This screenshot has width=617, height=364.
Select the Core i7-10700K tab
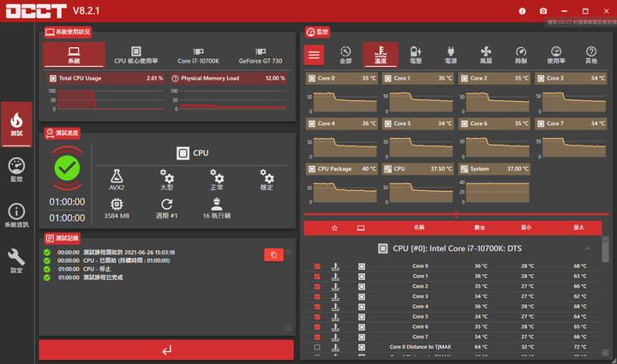[x=198, y=55]
